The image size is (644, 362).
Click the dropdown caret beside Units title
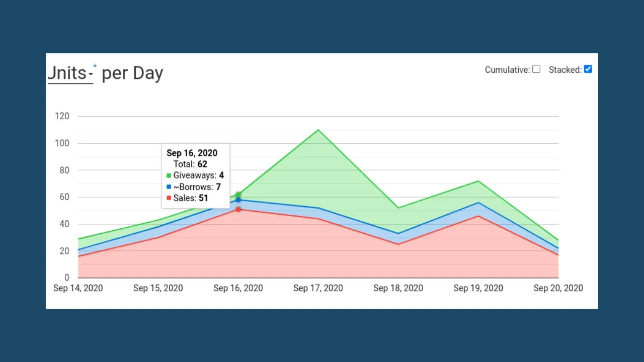[91, 74]
